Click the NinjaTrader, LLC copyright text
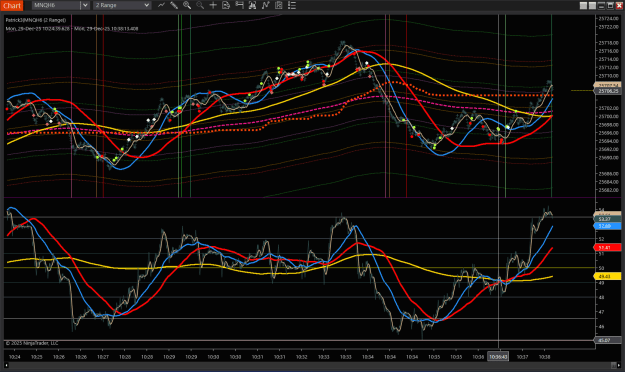625x372 pixels. (x=32, y=343)
